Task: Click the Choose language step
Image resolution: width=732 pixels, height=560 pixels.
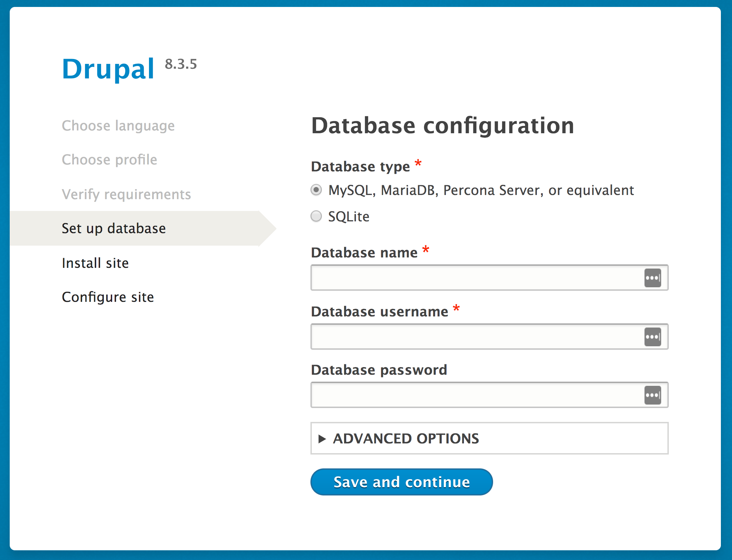Action: point(118,126)
